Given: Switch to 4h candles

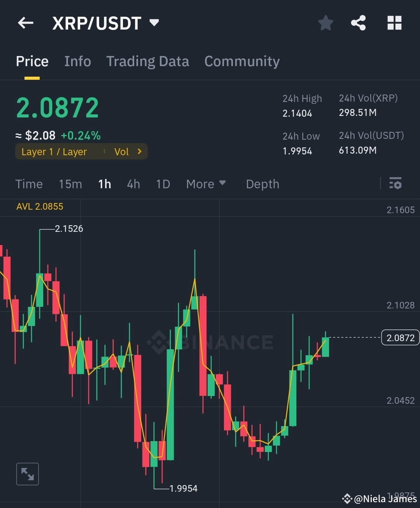Looking at the screenshot, I should pyautogui.click(x=133, y=184).
